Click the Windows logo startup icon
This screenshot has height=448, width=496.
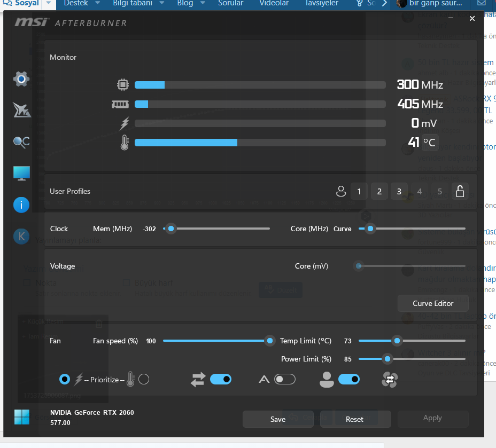coord(22,417)
